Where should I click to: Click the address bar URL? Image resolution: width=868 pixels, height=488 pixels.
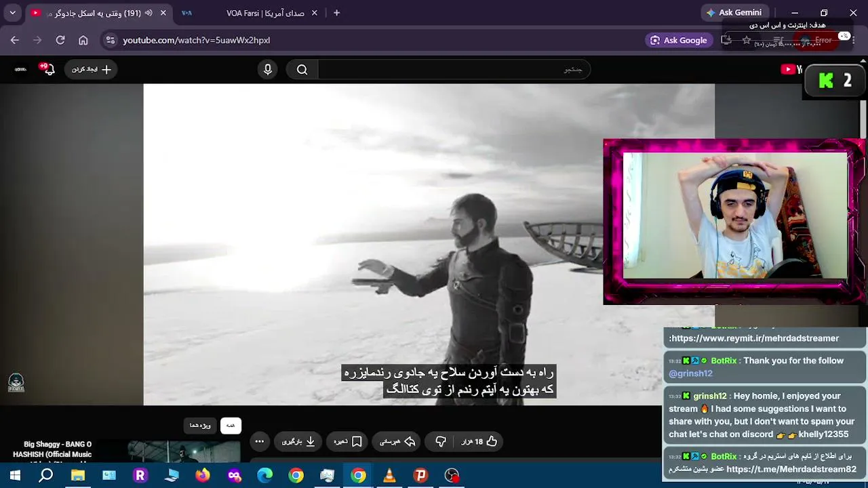pos(197,40)
